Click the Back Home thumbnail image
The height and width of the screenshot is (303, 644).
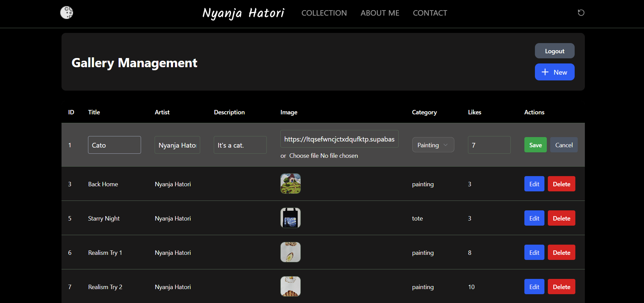click(290, 184)
